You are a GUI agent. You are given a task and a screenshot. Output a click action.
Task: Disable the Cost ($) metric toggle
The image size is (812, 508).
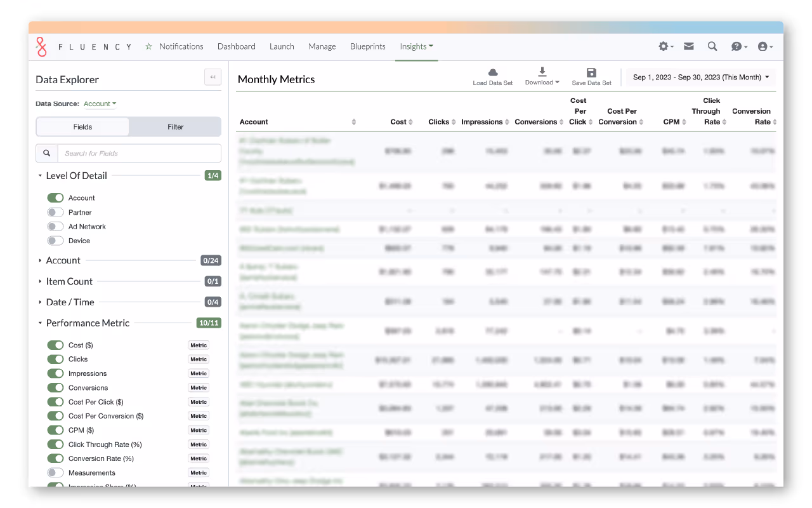[x=56, y=345]
